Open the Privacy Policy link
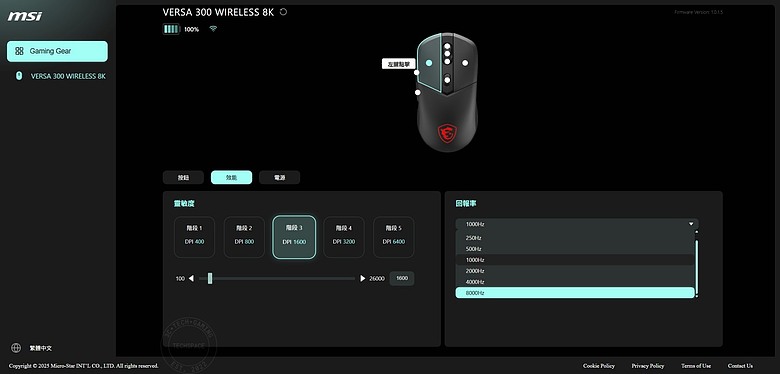This screenshot has width=780, height=374. [x=648, y=366]
